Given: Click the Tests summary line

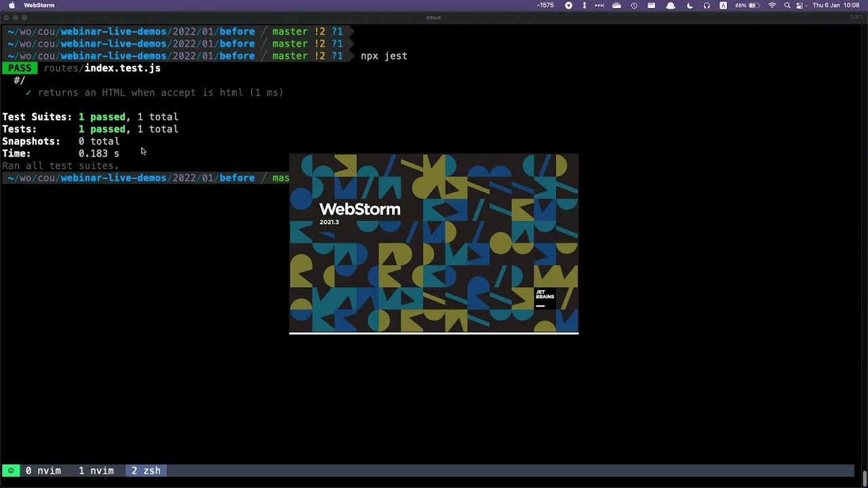Looking at the screenshot, I should (x=90, y=129).
